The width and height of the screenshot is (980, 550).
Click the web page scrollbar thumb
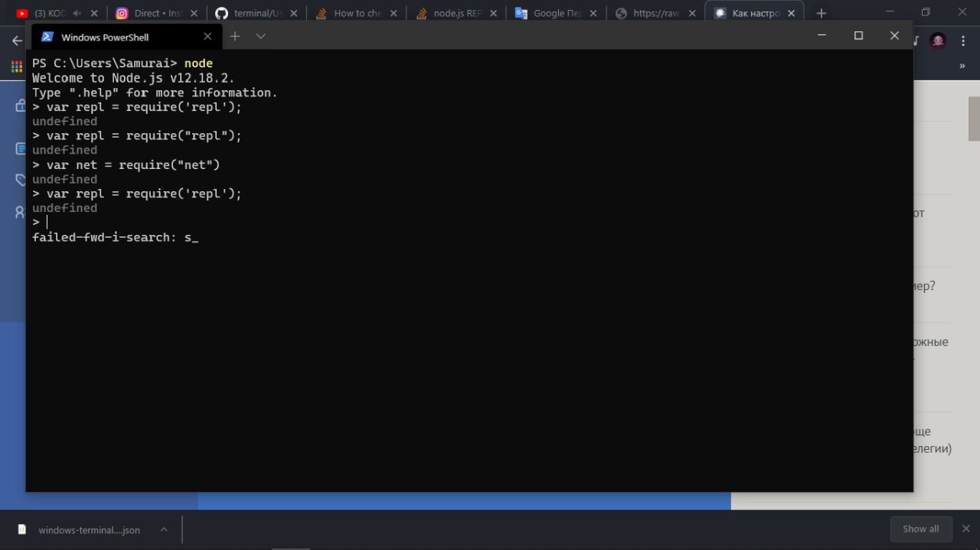[974, 119]
